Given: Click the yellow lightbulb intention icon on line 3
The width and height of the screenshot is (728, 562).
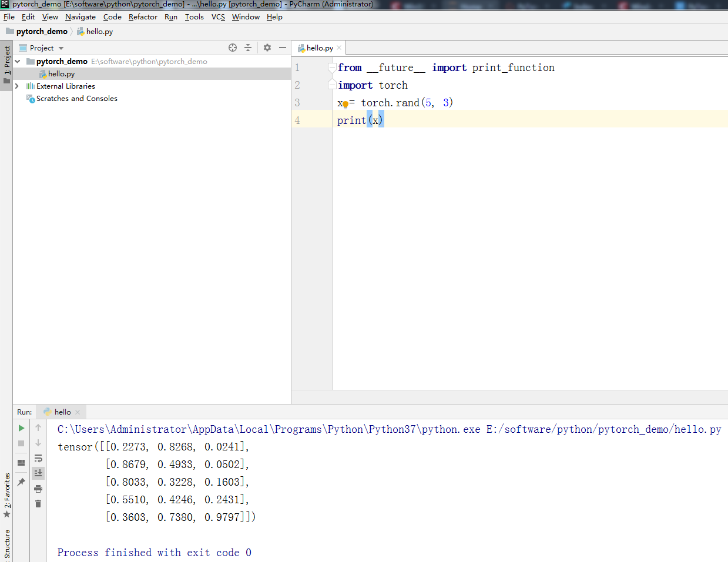Looking at the screenshot, I should click(345, 105).
